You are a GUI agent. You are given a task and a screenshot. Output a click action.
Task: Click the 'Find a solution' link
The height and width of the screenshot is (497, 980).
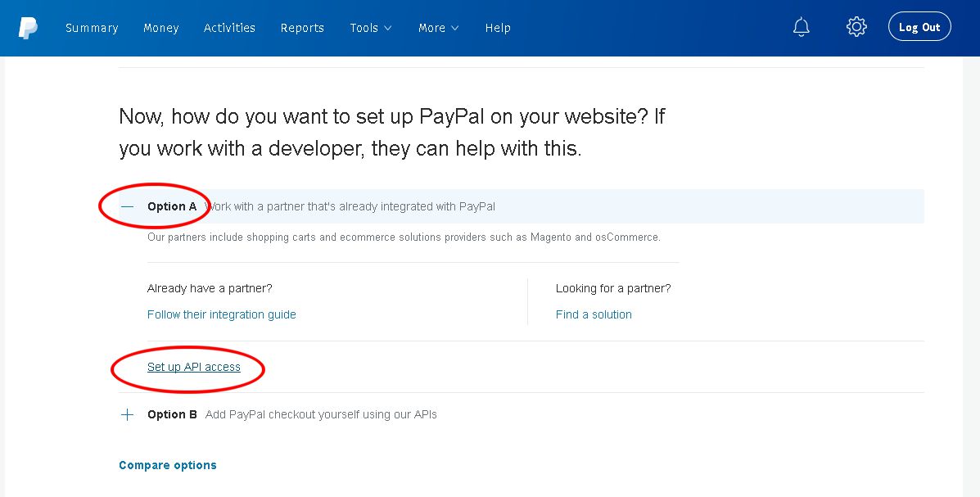pyautogui.click(x=594, y=314)
